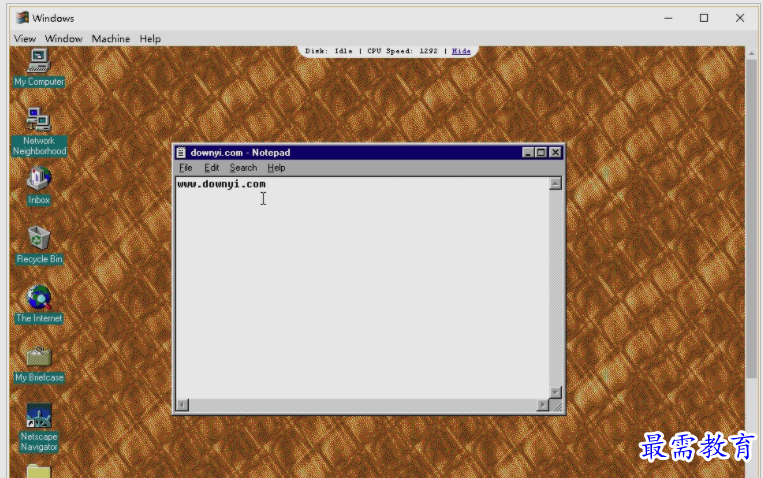Click the Notepad title bar document icon
The width and height of the screenshot is (763, 478).
181,152
